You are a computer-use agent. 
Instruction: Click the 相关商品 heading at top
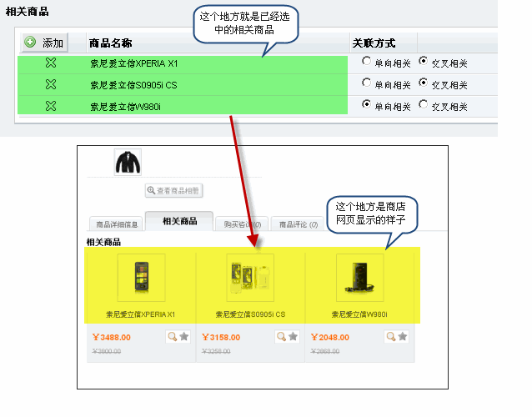tap(28, 12)
